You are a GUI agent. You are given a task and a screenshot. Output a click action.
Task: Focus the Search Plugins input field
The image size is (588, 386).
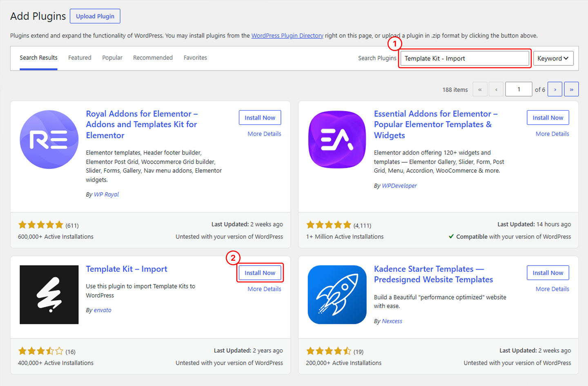pyautogui.click(x=465, y=58)
